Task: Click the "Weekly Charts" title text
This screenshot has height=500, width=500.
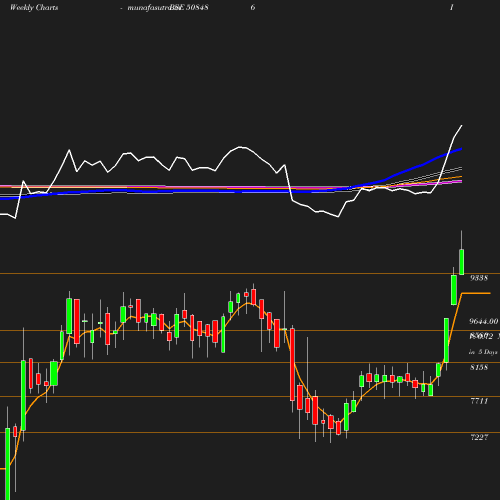Action: 34,8
